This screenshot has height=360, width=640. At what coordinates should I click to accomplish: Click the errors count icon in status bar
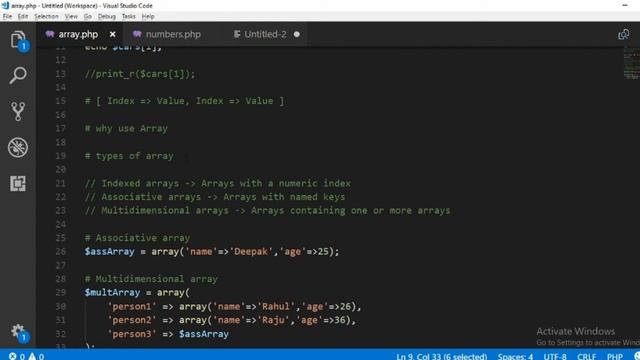(13, 356)
